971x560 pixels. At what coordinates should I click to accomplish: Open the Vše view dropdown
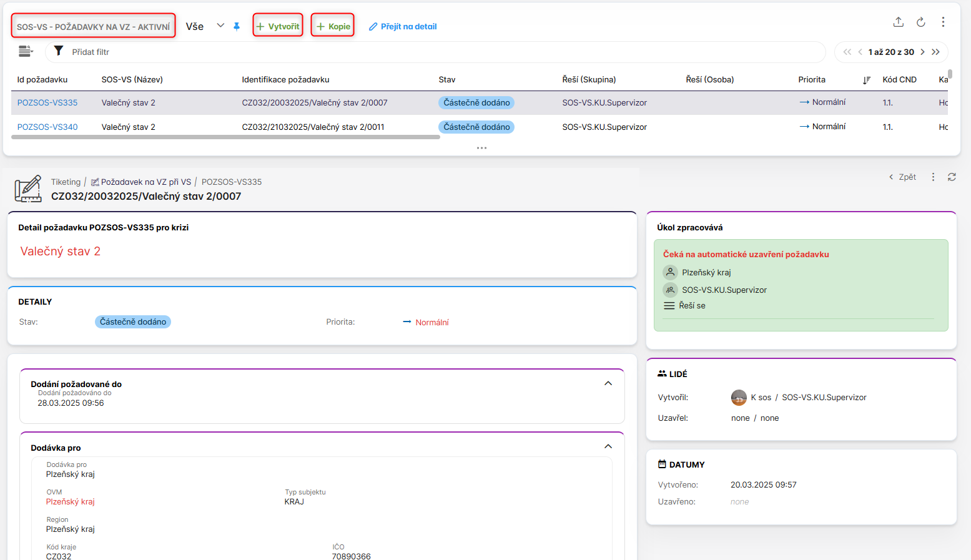tap(220, 26)
